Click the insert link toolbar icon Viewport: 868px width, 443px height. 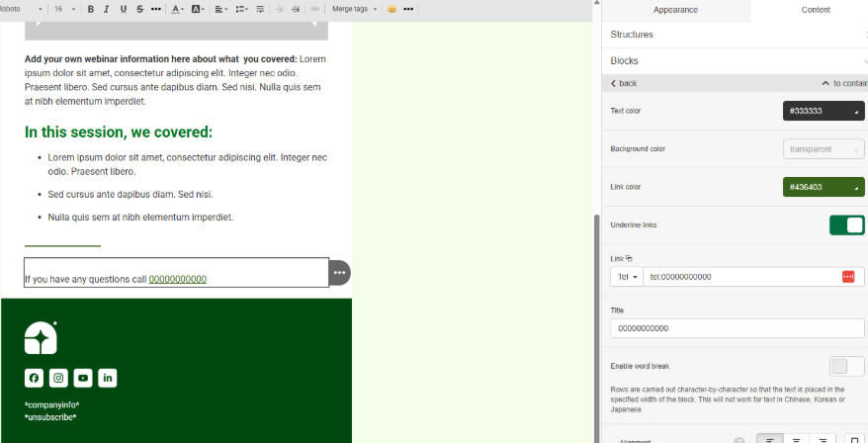[x=315, y=9]
